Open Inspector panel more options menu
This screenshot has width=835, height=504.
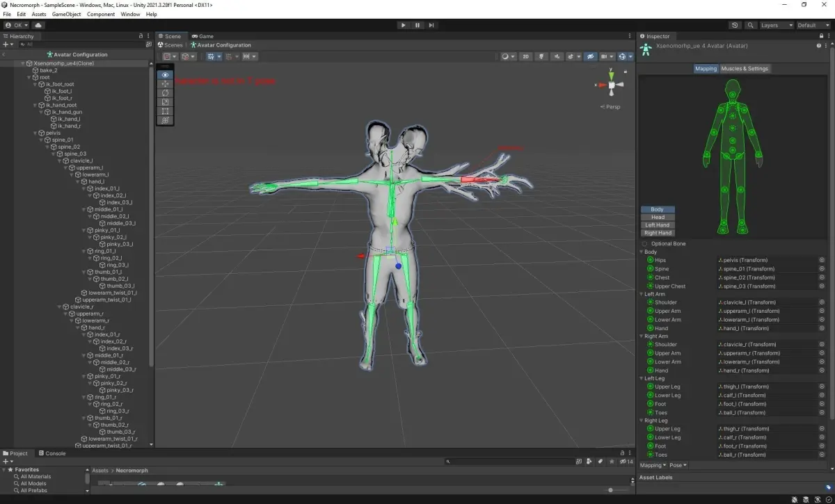[827, 36]
